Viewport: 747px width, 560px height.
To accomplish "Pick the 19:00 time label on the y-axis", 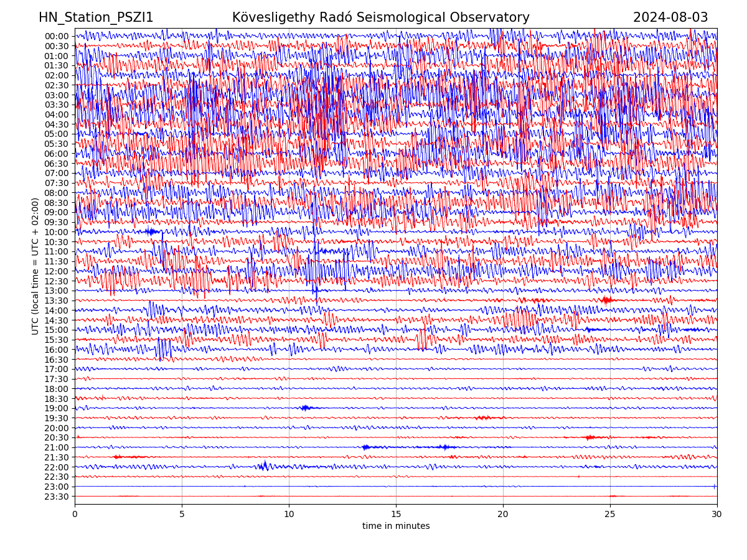I will click(56, 408).
